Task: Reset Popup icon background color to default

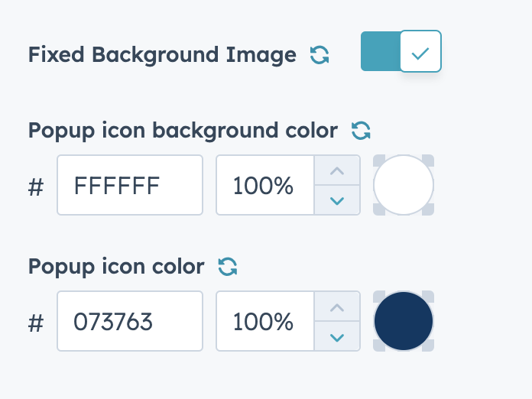Action: 361,131
